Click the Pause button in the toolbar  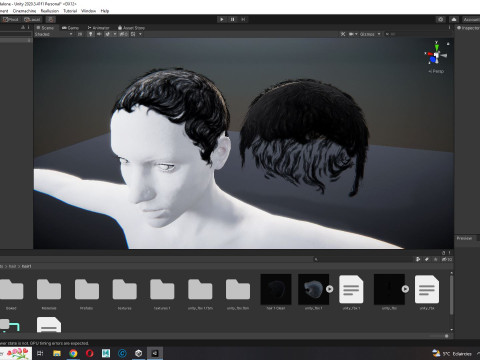pyautogui.click(x=232, y=19)
